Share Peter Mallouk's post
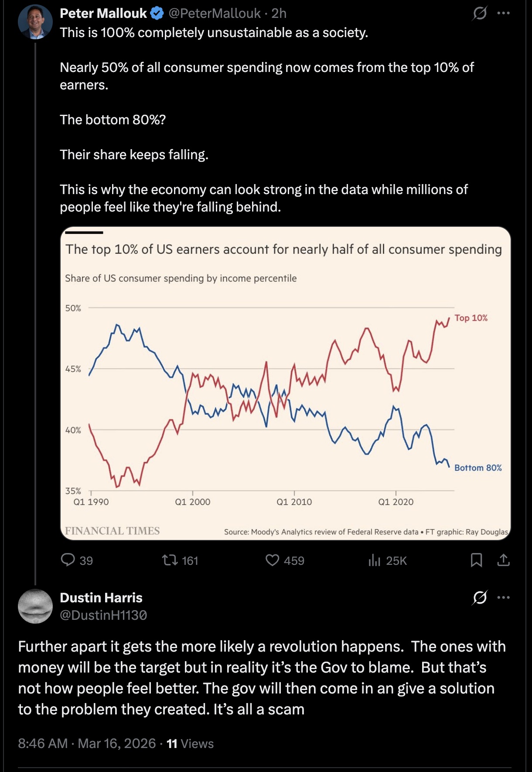The width and height of the screenshot is (532, 772). tap(504, 560)
